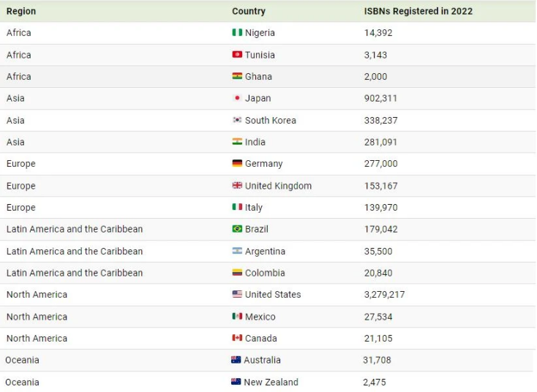Viewport: 537px width, 392px height.
Task: Click the Germany flag icon
Action: (237, 164)
